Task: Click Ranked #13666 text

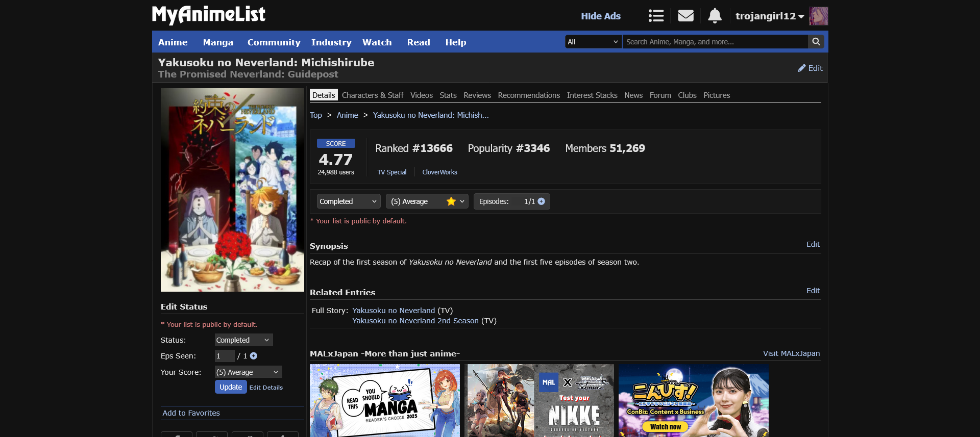Action: pos(414,148)
